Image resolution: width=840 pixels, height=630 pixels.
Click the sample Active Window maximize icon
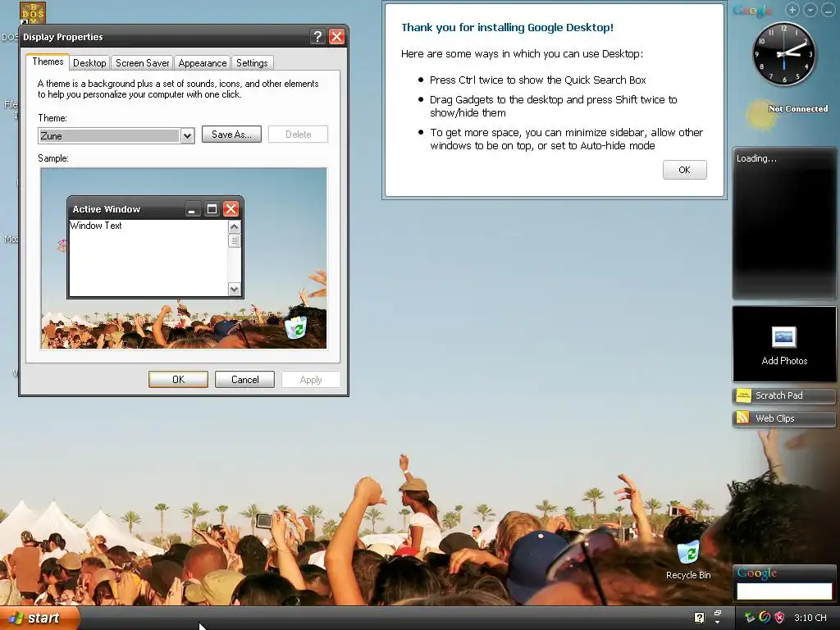pyautogui.click(x=212, y=209)
